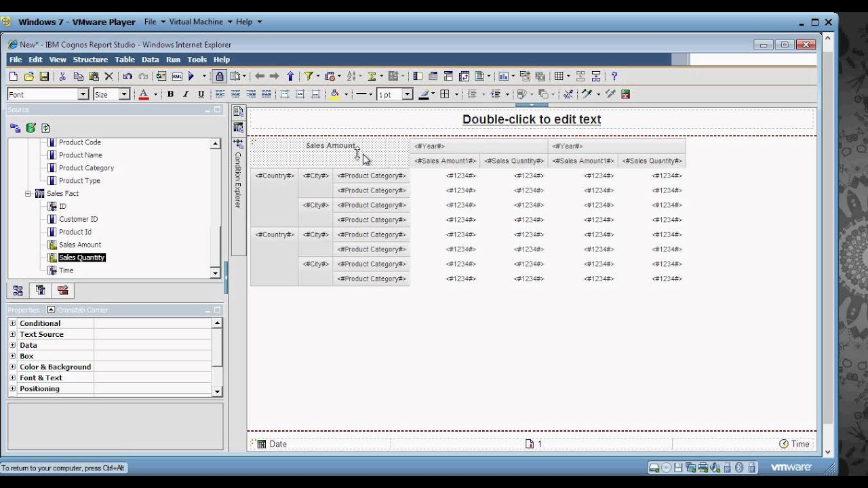Click the Paste clipboard icon
This screenshot has height=488, width=868.
pos(94,77)
